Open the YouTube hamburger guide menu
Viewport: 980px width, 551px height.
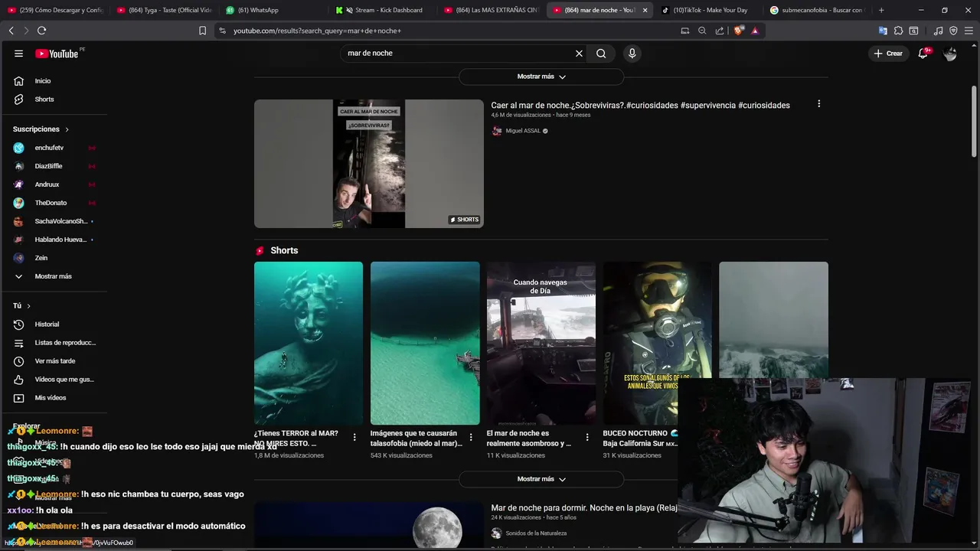18,54
